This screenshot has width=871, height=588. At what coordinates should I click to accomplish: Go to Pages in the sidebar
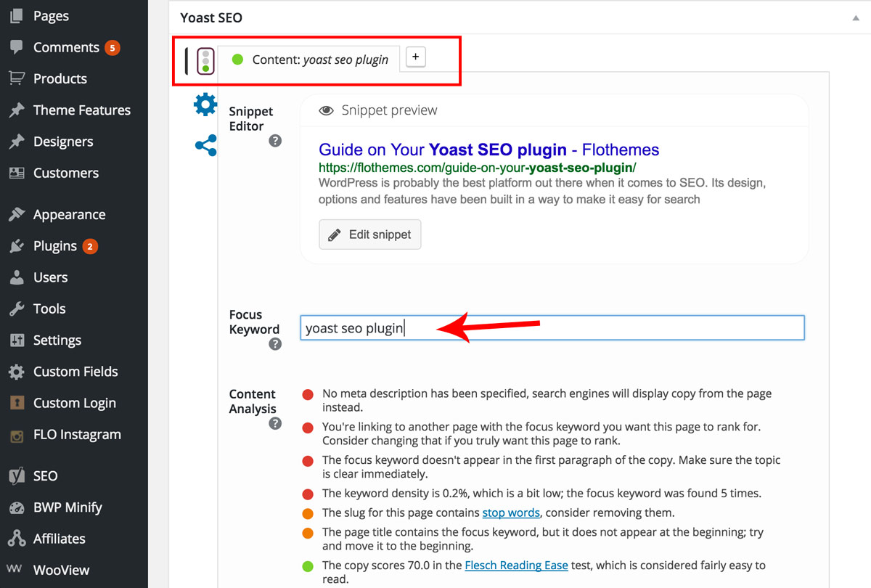(51, 16)
